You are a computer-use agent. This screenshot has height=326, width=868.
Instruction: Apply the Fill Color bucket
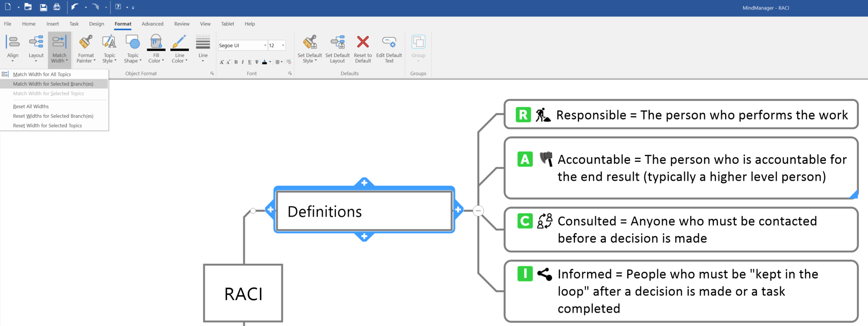(156, 42)
